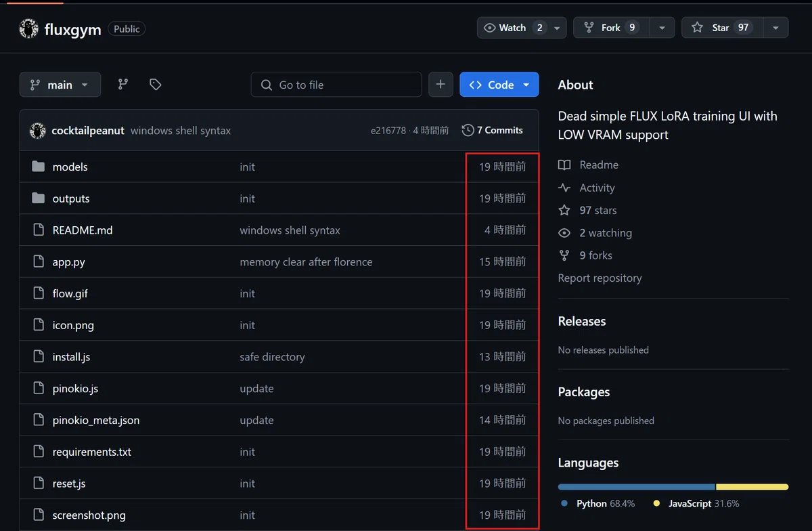
Task: Open the Releases heading link
Action: (x=582, y=322)
